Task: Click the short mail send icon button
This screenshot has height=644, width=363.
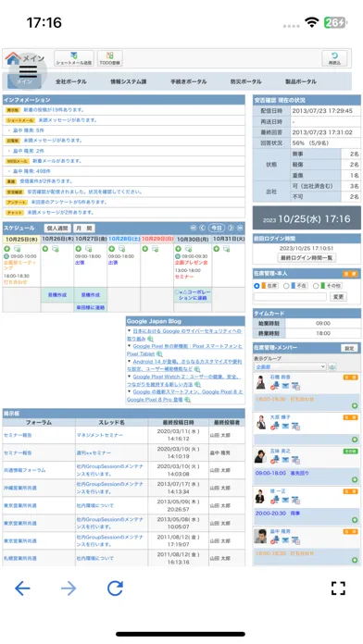Action: click(74, 58)
